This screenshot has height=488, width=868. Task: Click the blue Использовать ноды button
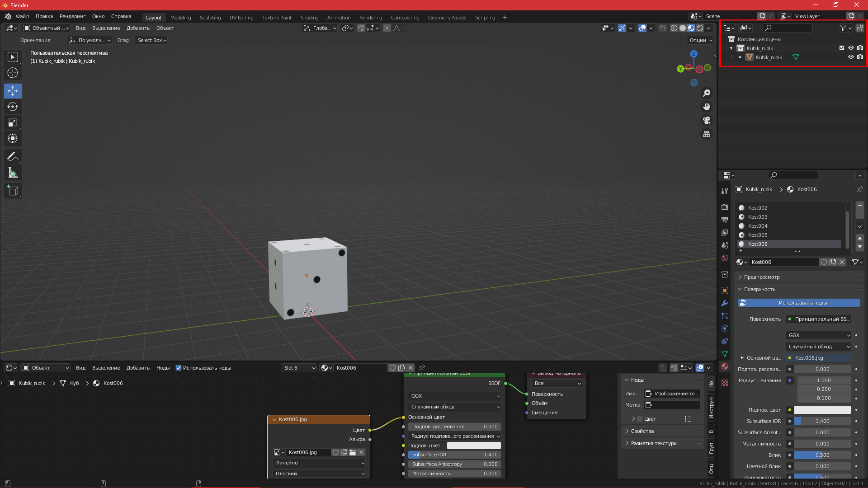point(799,303)
